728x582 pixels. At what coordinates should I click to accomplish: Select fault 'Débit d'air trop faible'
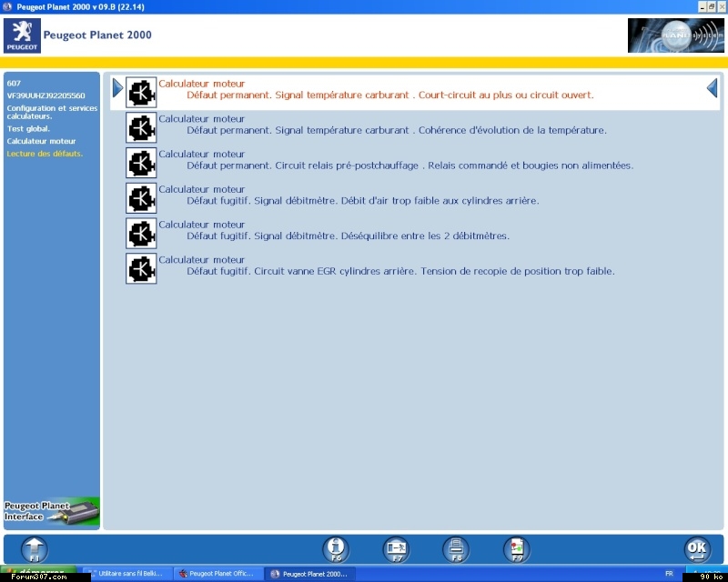[x=362, y=200]
